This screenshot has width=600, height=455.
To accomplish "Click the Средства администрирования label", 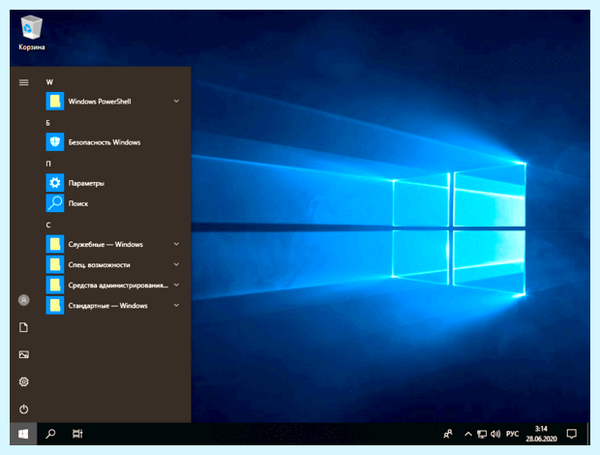I will tap(118, 285).
